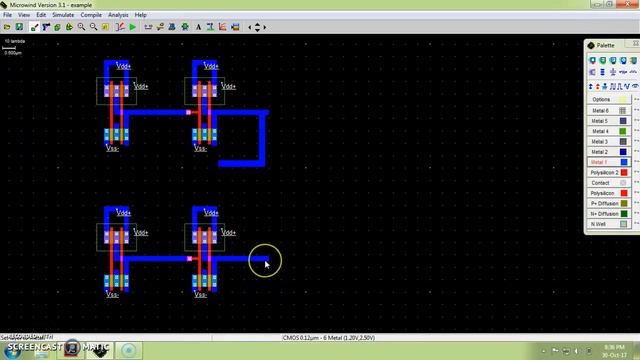640x360 pixels.
Task: Open the Analysis menu
Action: [x=118, y=15]
